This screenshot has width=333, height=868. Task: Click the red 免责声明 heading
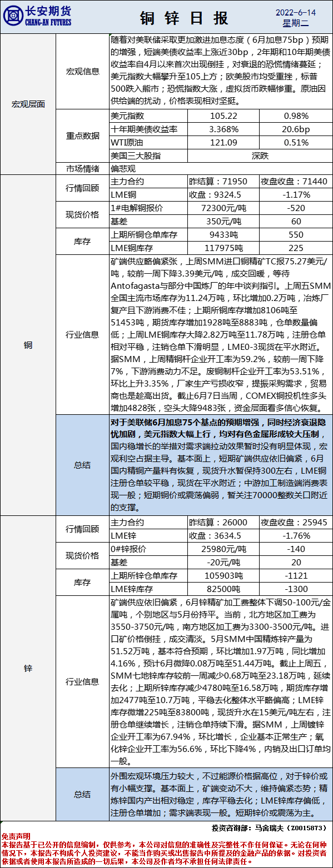point(16,836)
